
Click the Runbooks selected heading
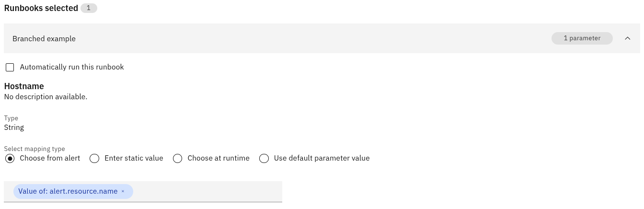(x=41, y=8)
